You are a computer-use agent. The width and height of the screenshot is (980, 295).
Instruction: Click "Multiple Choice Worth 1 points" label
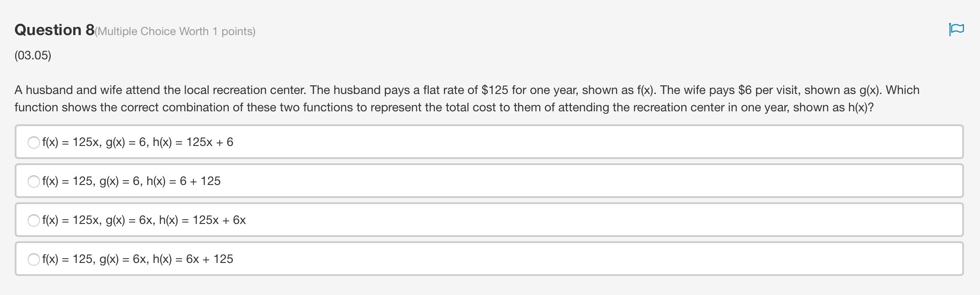[x=175, y=32]
